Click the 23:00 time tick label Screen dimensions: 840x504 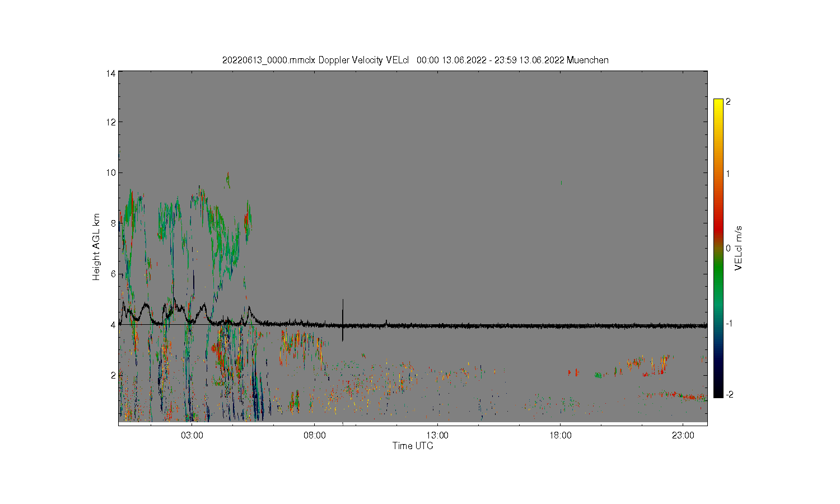tap(683, 436)
